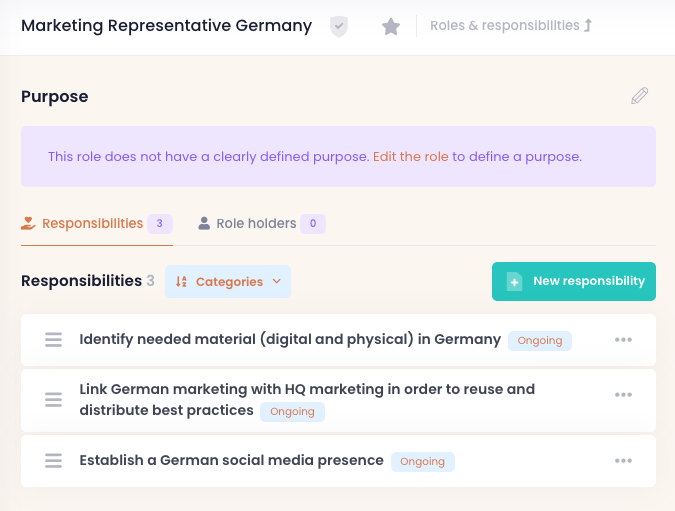Follow the 'Edit the role' link
The height and width of the screenshot is (511, 675).
[410, 157]
